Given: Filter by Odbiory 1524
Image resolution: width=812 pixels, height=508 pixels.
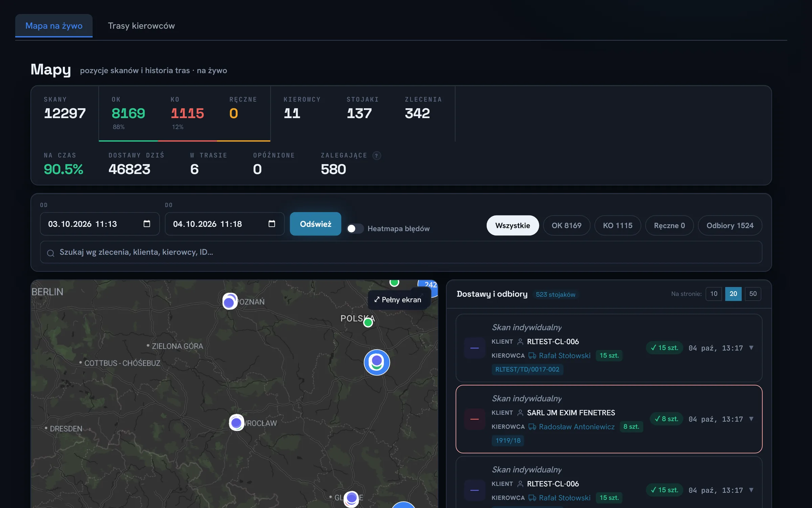Looking at the screenshot, I should [x=730, y=226].
